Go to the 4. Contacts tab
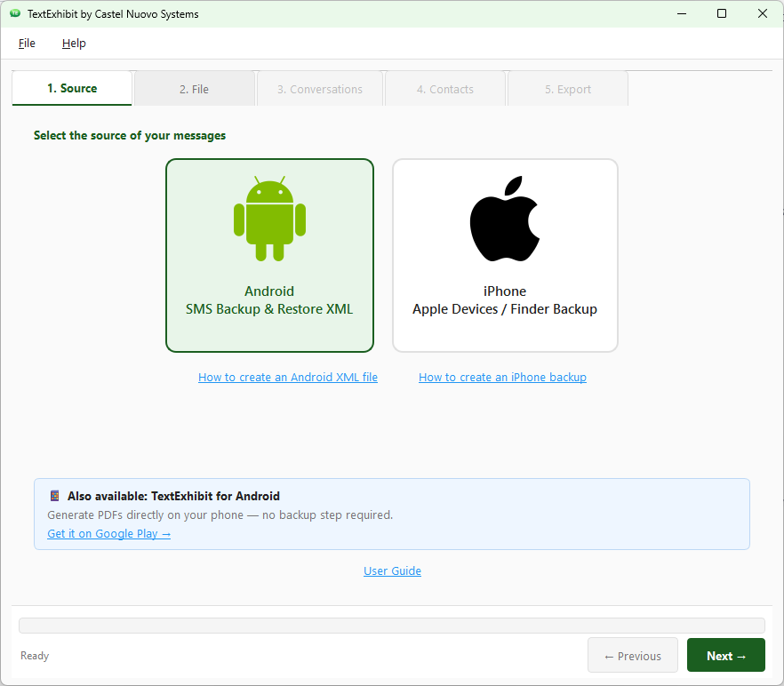 point(445,90)
